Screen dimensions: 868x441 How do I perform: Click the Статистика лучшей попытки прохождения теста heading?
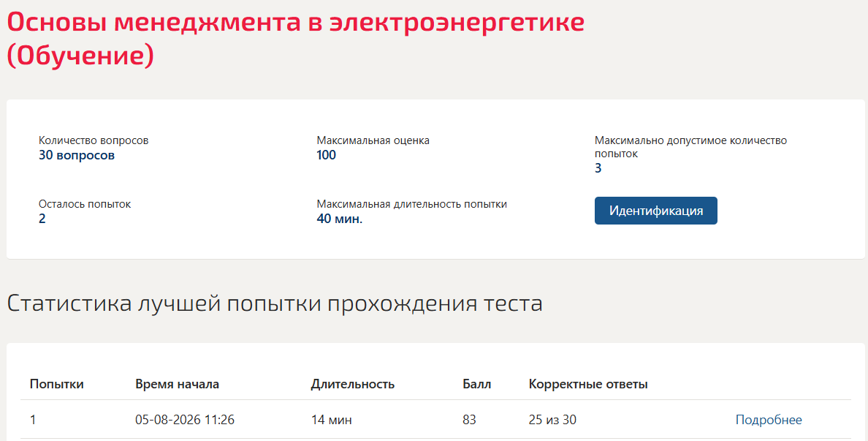(275, 304)
